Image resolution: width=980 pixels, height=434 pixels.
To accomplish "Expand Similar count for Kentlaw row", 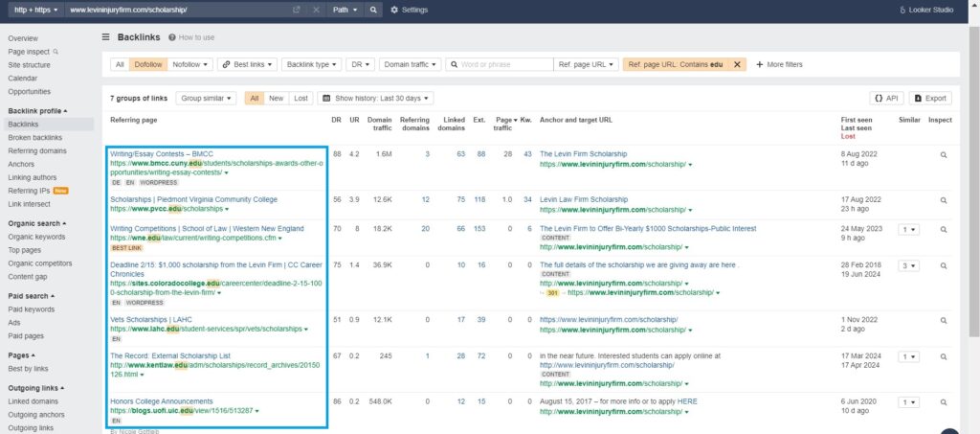I will [x=909, y=356].
